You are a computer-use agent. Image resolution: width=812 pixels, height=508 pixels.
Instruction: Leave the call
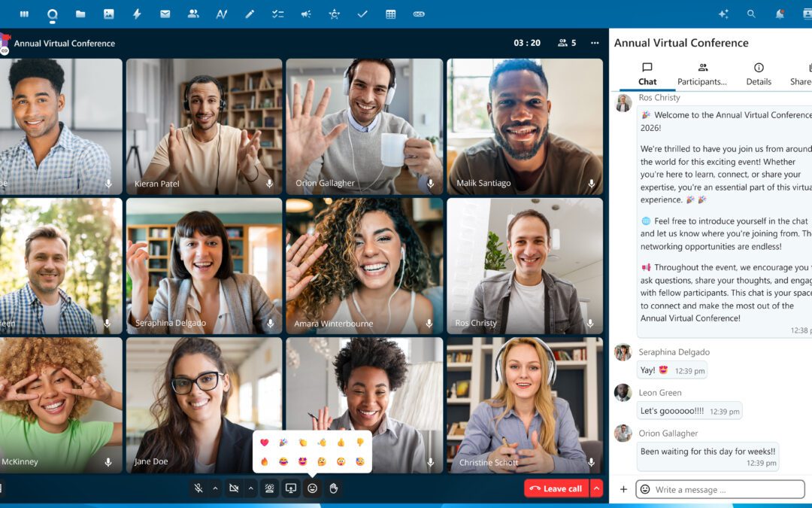(x=556, y=488)
